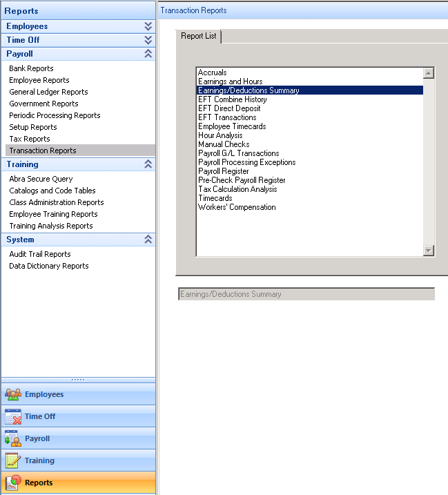Collapse the Training section chevron
This screenshot has width=448, height=495.
pos(148,164)
